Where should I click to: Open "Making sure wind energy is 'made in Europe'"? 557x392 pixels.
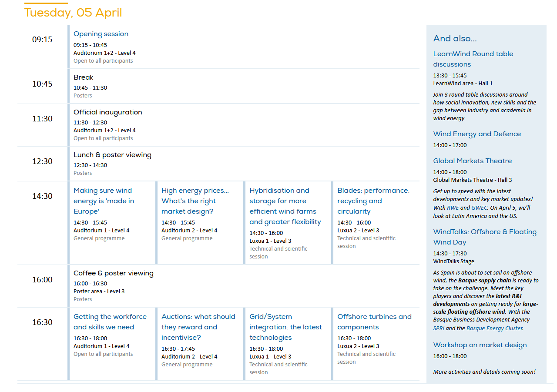[104, 201]
